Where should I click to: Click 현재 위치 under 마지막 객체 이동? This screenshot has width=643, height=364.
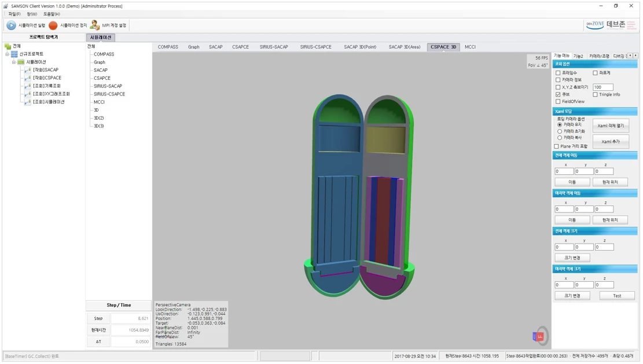pos(610,220)
